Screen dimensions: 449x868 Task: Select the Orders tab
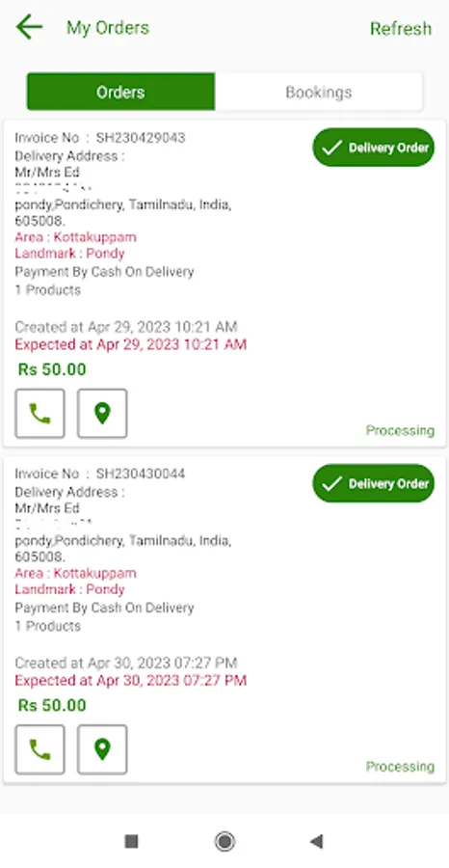click(x=120, y=92)
